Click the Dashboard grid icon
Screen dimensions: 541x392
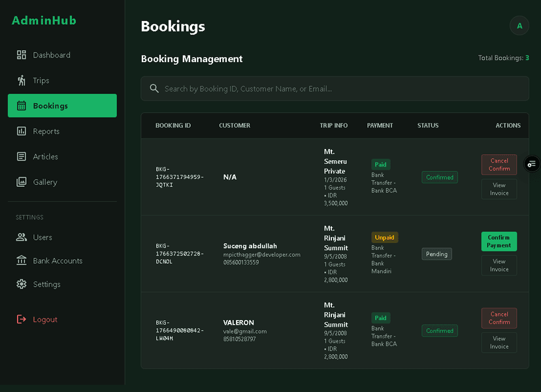pos(22,55)
